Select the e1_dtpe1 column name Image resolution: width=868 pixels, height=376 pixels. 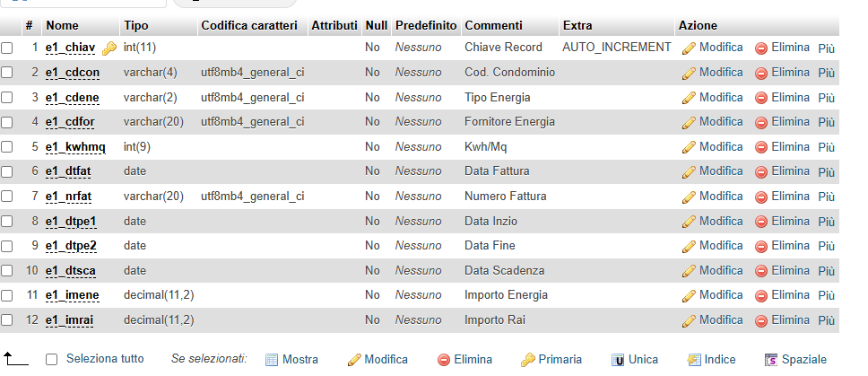[71, 222]
